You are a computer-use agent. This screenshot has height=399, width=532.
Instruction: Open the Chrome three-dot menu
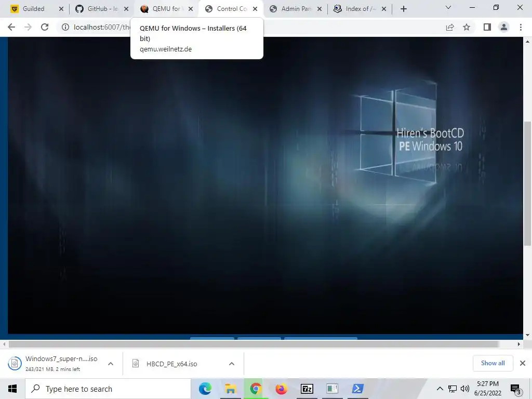pyautogui.click(x=521, y=27)
